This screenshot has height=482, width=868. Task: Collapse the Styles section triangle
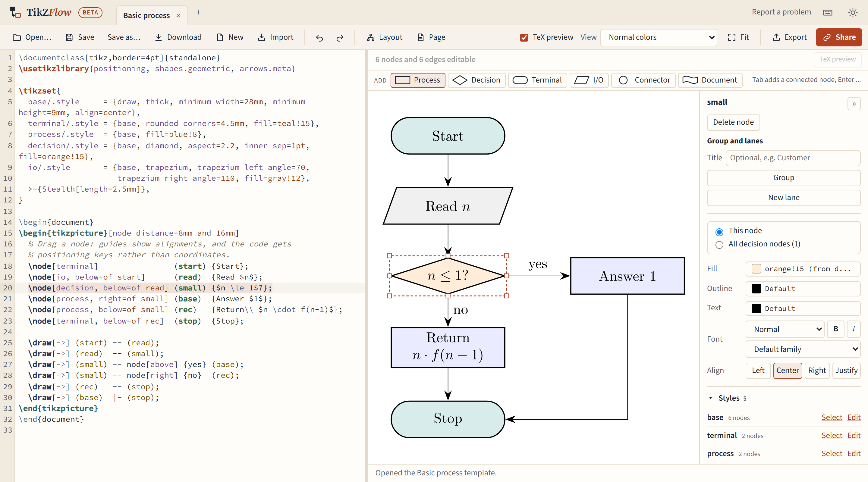coord(711,398)
